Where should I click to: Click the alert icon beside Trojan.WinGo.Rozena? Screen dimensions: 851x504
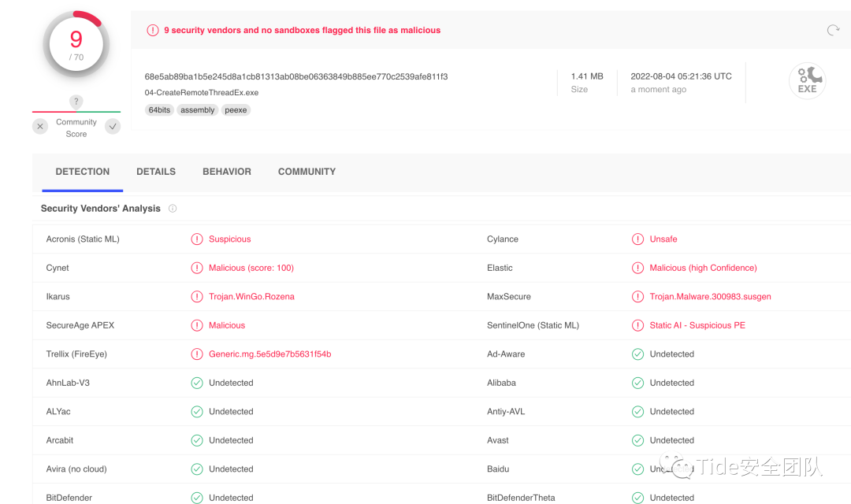click(197, 297)
